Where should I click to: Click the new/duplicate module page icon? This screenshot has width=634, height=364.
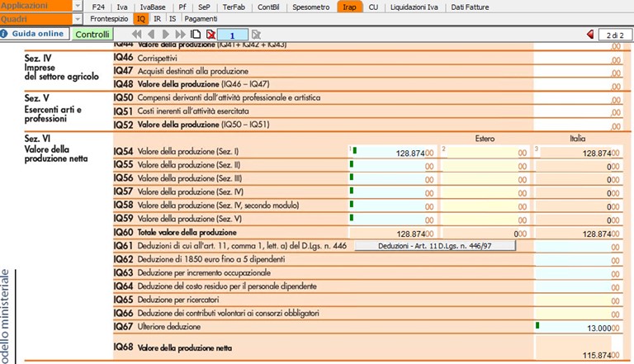coord(196,35)
